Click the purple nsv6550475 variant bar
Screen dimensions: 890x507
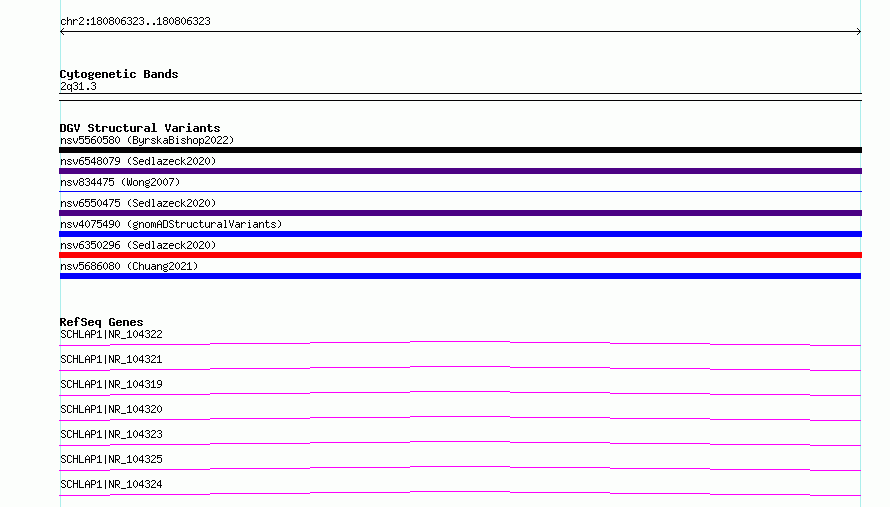tap(460, 213)
